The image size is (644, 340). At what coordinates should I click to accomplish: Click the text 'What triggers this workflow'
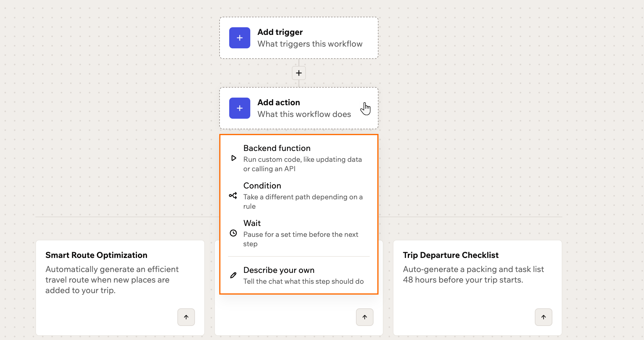coord(310,44)
